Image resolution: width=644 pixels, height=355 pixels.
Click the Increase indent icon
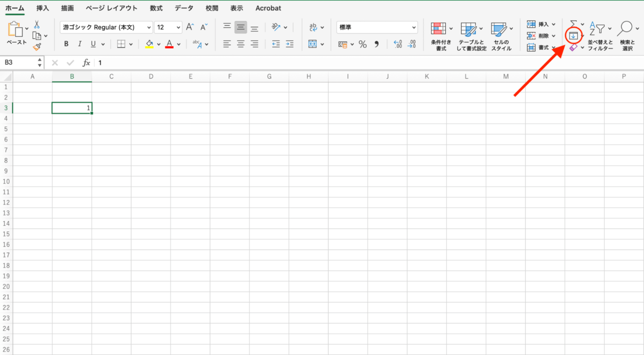289,44
